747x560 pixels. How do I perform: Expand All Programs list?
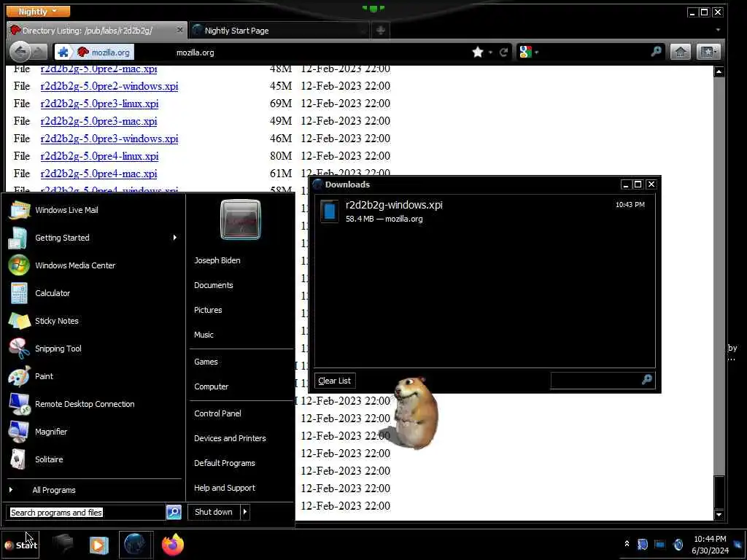93,490
